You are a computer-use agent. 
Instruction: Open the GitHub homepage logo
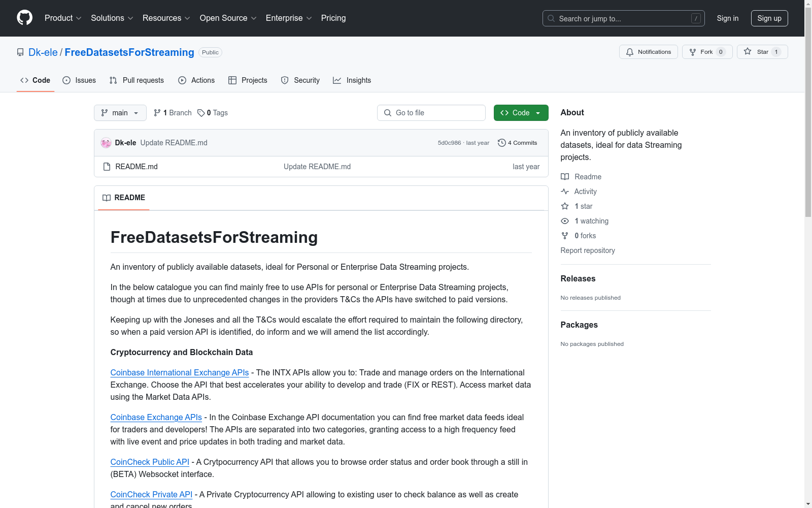pos(24,18)
